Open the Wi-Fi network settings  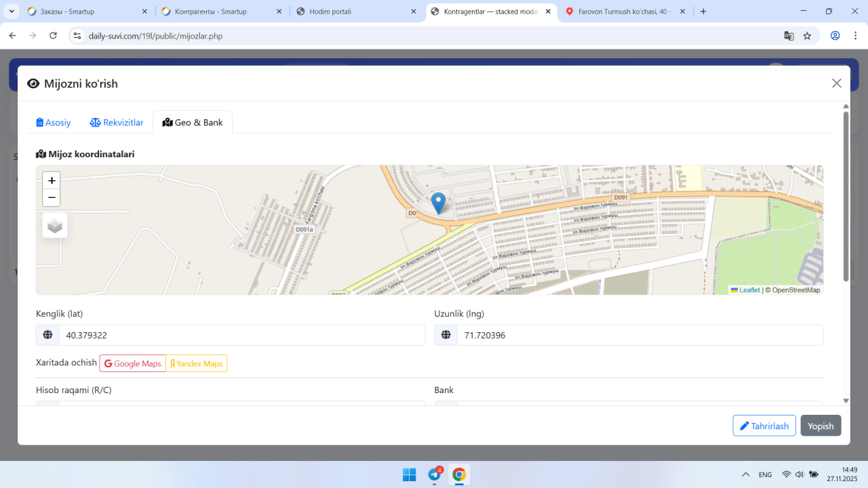click(x=787, y=474)
